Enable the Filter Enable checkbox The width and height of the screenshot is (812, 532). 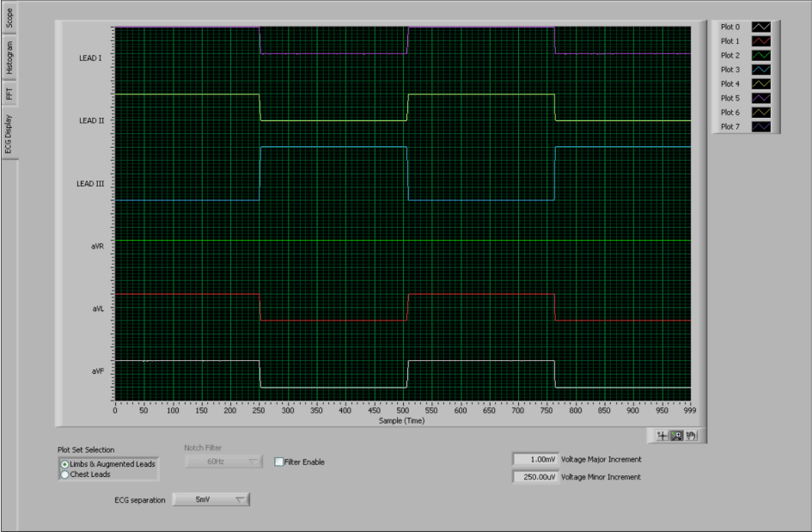(x=281, y=462)
